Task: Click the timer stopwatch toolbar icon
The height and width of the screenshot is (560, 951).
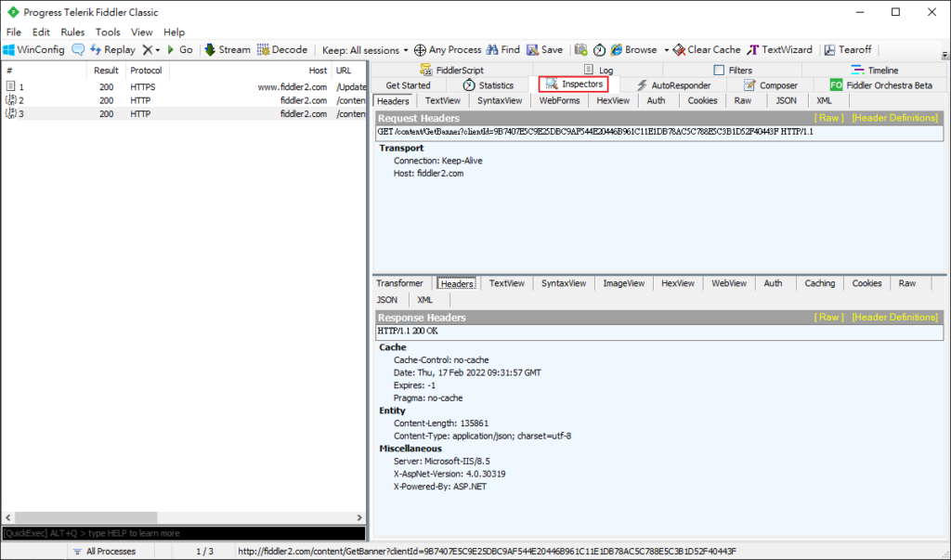Action: (599, 50)
